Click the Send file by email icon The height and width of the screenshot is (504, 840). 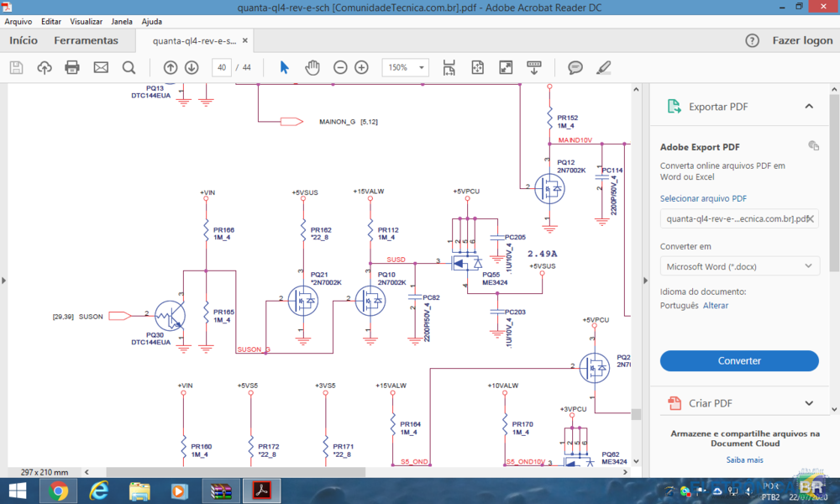[x=101, y=67]
